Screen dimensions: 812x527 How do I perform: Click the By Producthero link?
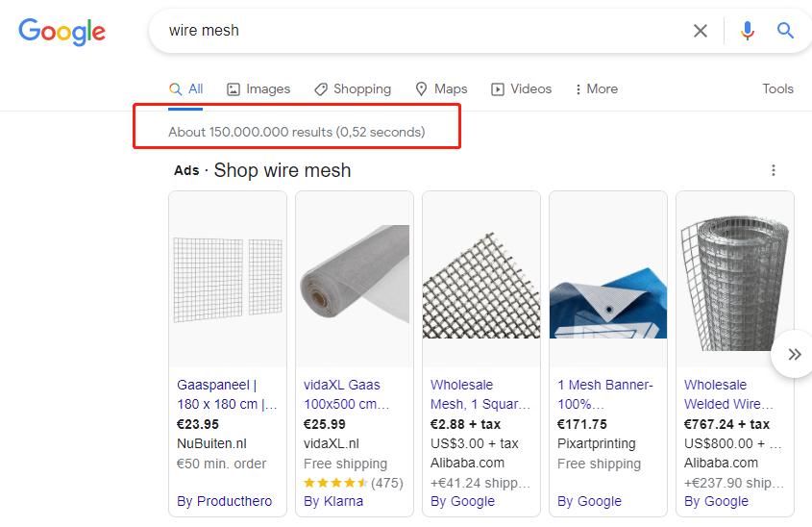225,501
